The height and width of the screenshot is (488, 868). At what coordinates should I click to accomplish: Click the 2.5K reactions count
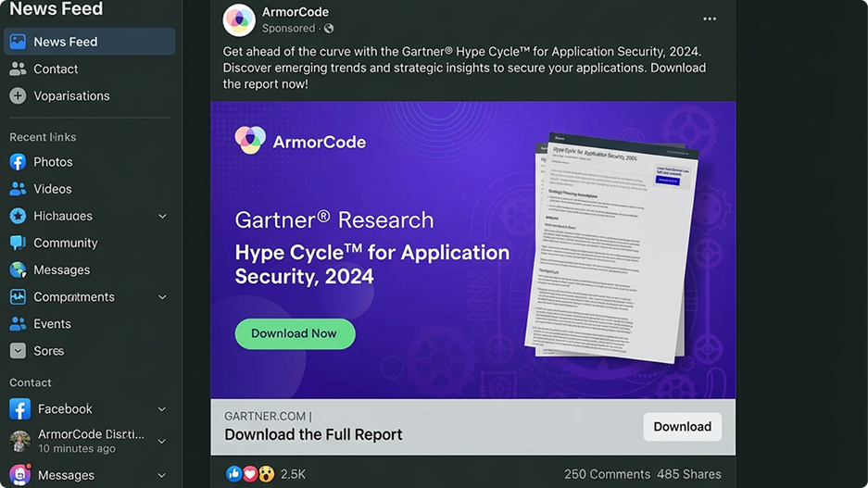coord(293,474)
